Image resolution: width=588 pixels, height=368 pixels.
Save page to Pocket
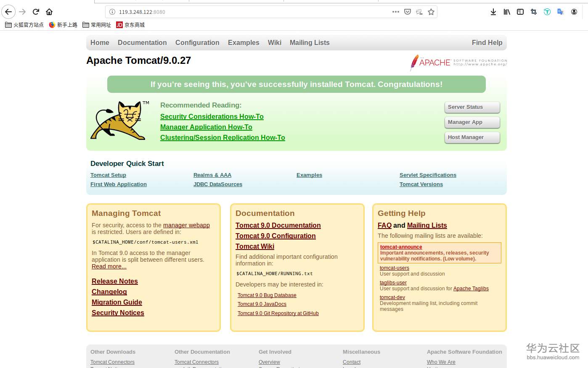click(408, 12)
